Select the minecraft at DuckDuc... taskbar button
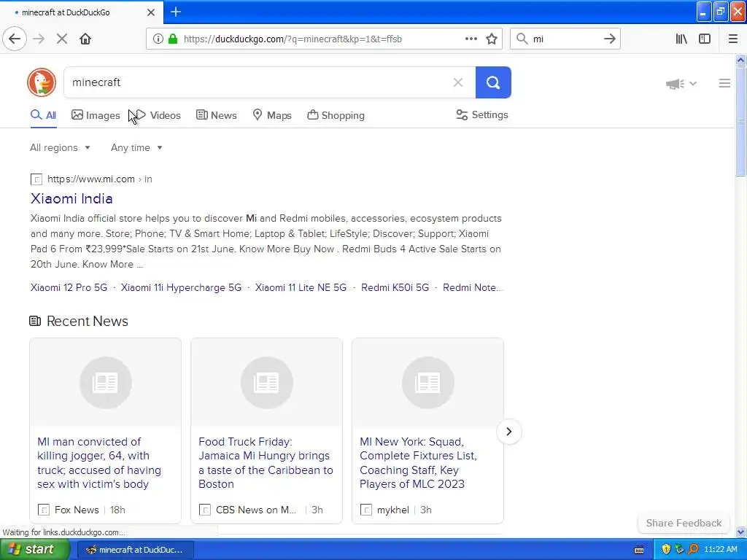This screenshot has width=747, height=560. point(135,550)
